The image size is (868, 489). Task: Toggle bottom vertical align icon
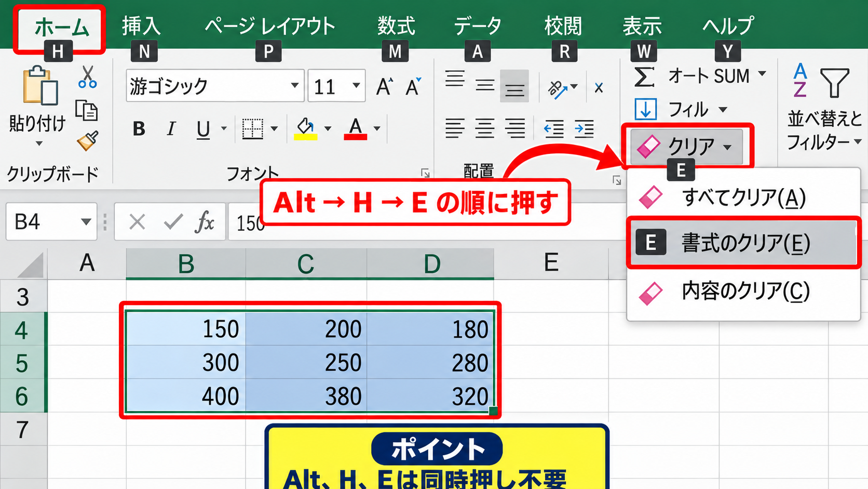tap(514, 86)
